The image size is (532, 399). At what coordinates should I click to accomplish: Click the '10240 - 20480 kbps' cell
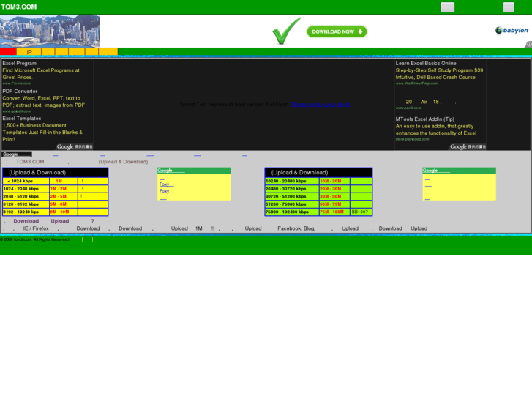[292, 181]
